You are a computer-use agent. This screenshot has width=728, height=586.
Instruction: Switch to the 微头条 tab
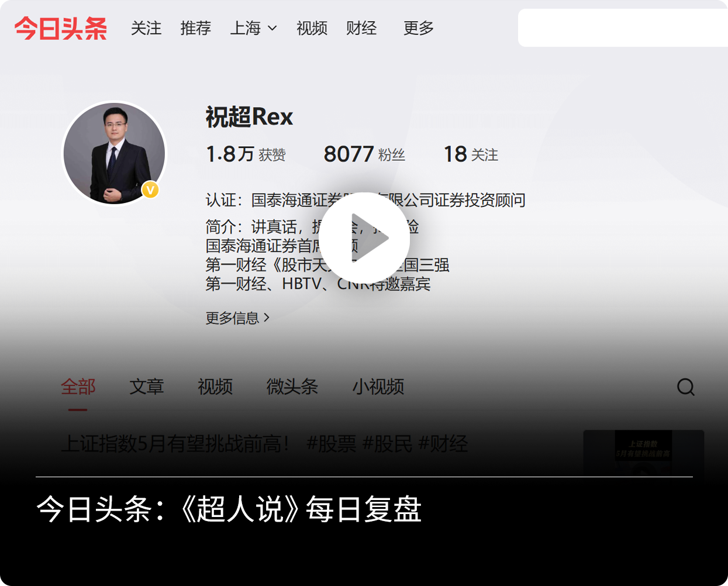tap(292, 387)
